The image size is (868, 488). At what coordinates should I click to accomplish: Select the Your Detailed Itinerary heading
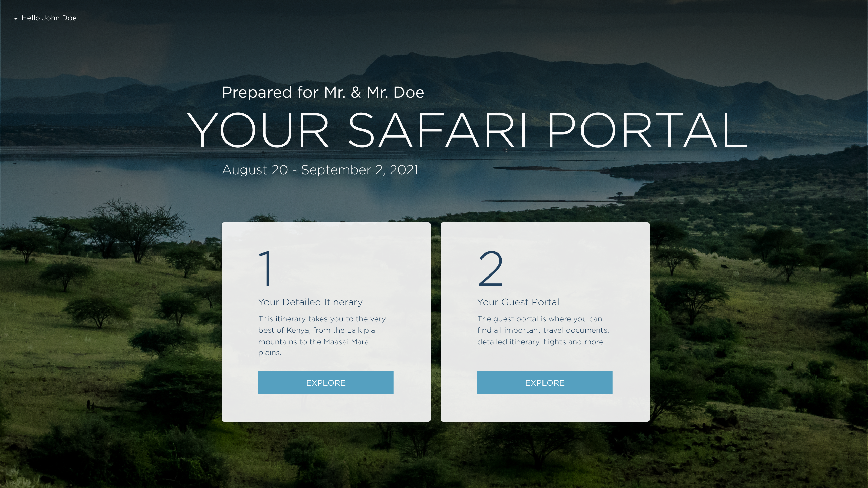[x=310, y=302]
